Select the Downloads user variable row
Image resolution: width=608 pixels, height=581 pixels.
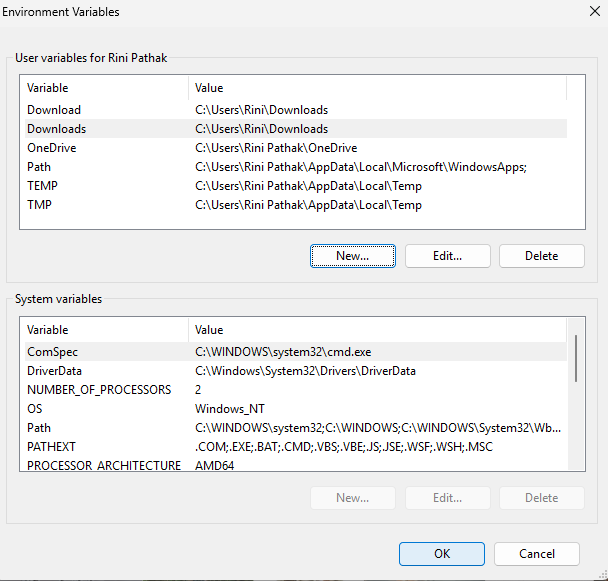tap(56, 129)
